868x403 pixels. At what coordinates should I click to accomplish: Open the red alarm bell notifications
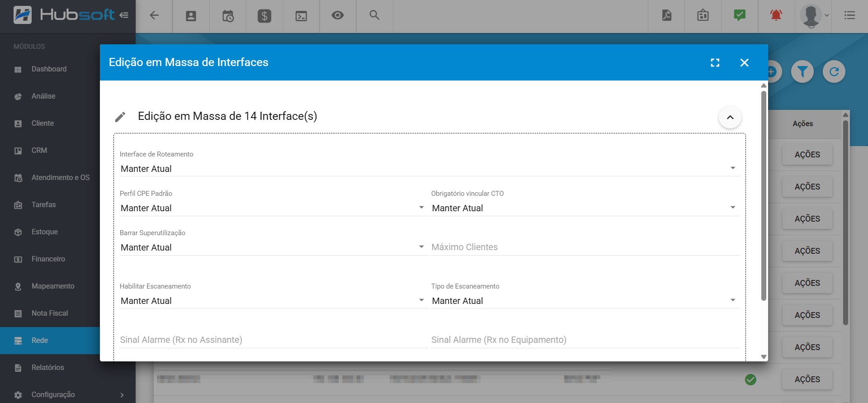[x=776, y=16]
